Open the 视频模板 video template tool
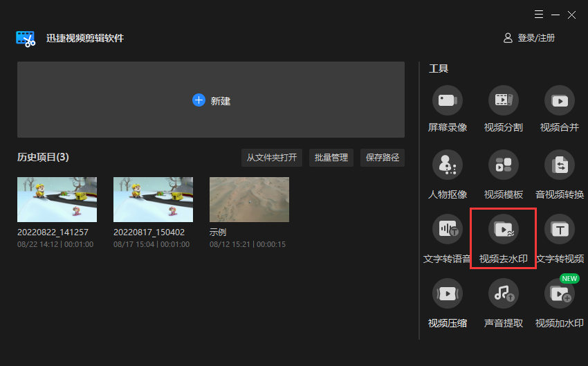This screenshot has width=588, height=366. coord(503,165)
